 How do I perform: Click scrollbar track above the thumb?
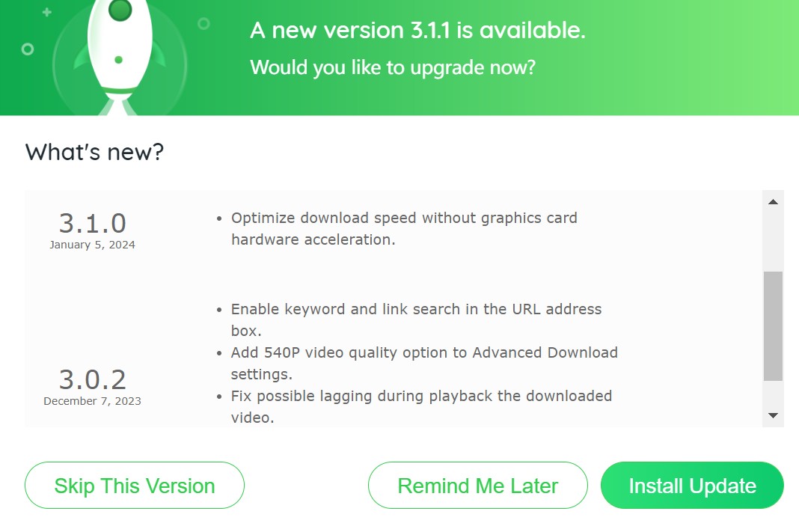point(773,242)
